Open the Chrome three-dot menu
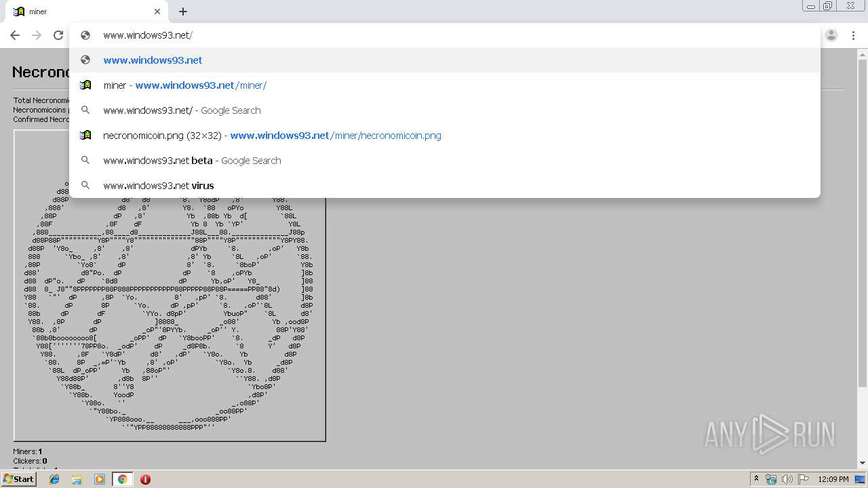The image size is (868, 488). pos(853,35)
